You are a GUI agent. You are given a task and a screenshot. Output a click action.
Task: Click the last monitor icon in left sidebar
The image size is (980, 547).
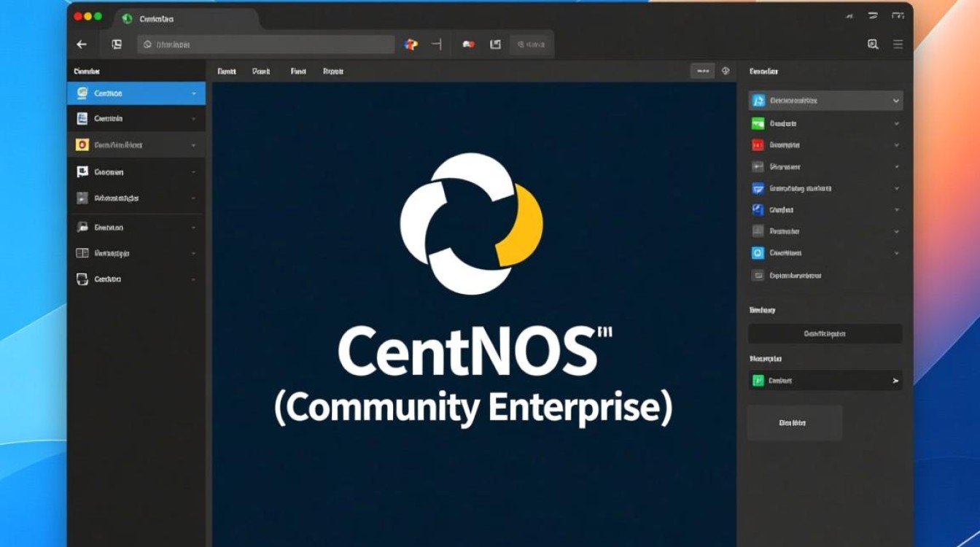(82, 279)
